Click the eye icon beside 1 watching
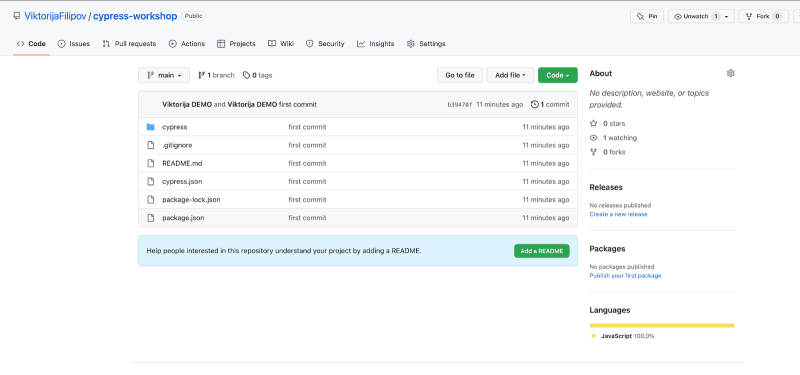The height and width of the screenshot is (375, 800). coord(593,138)
